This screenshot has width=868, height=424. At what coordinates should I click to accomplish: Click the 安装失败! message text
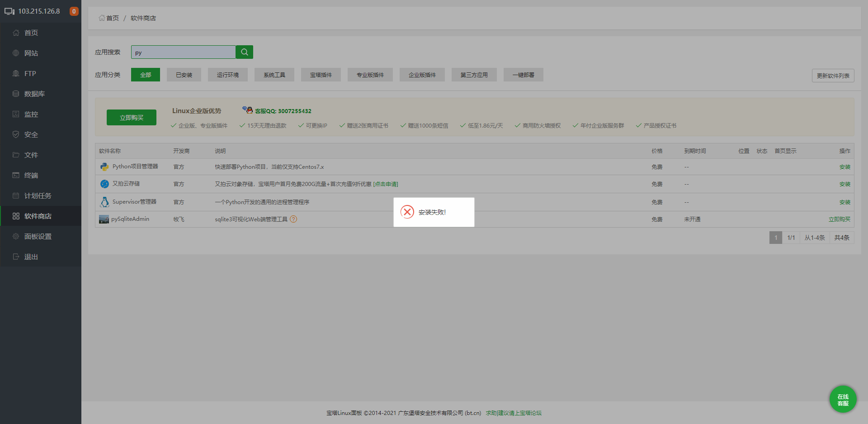pos(432,212)
